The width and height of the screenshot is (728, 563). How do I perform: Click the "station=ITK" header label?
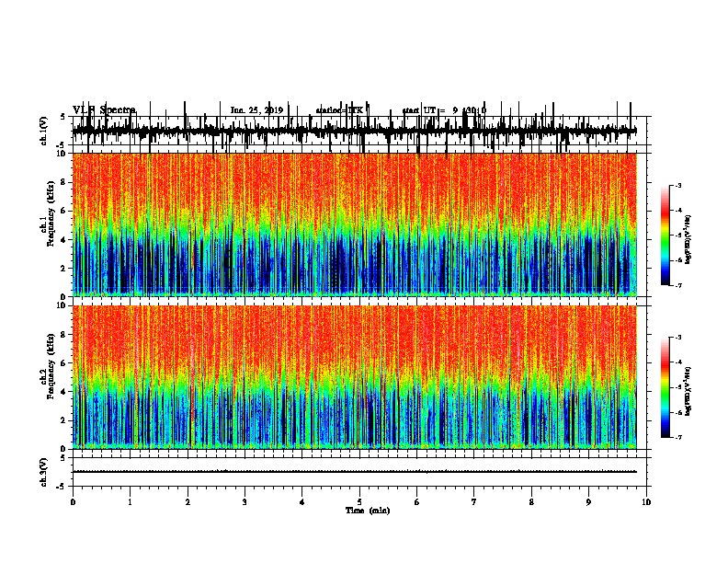(339, 110)
